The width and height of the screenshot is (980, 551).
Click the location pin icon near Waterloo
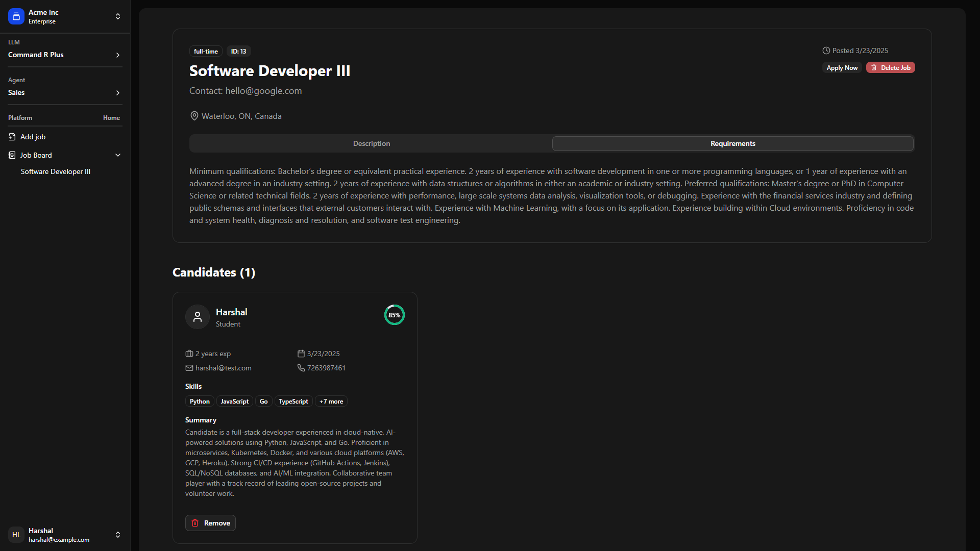tap(194, 116)
